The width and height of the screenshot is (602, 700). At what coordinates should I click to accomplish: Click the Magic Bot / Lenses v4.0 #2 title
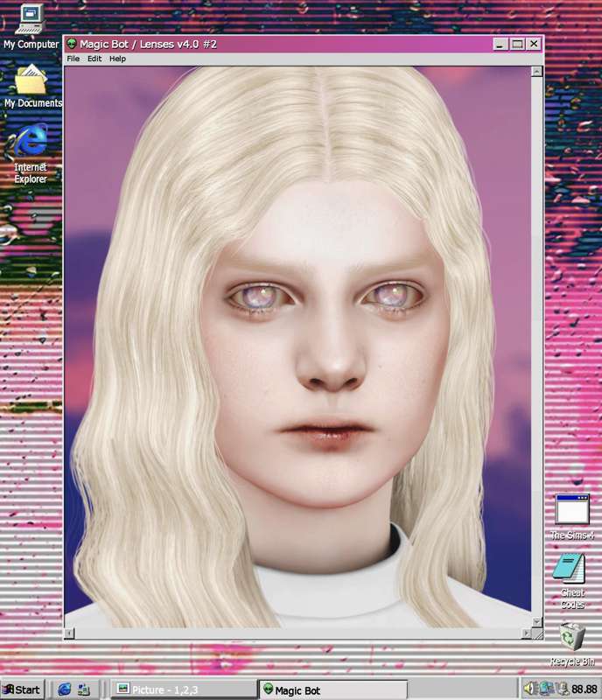pos(148,44)
